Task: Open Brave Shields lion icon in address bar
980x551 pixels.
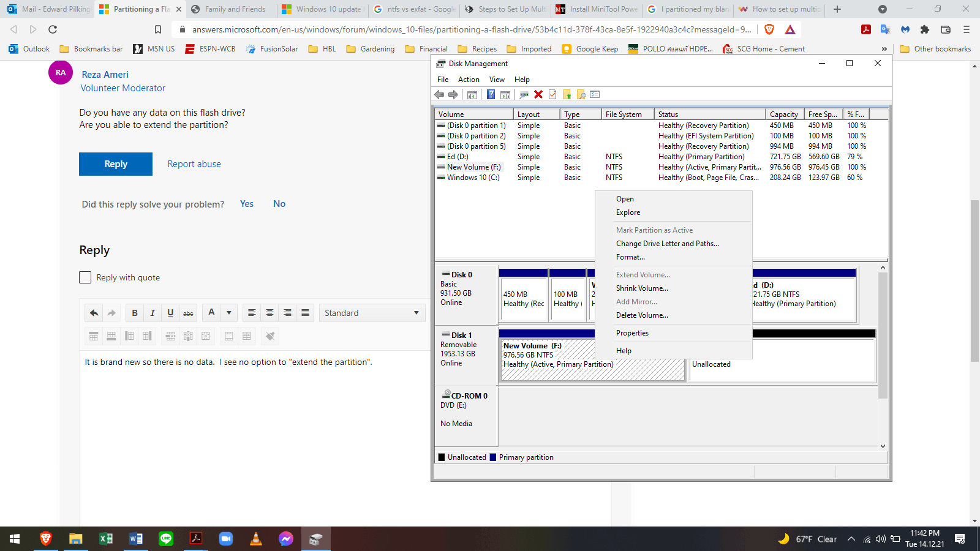Action: [769, 29]
